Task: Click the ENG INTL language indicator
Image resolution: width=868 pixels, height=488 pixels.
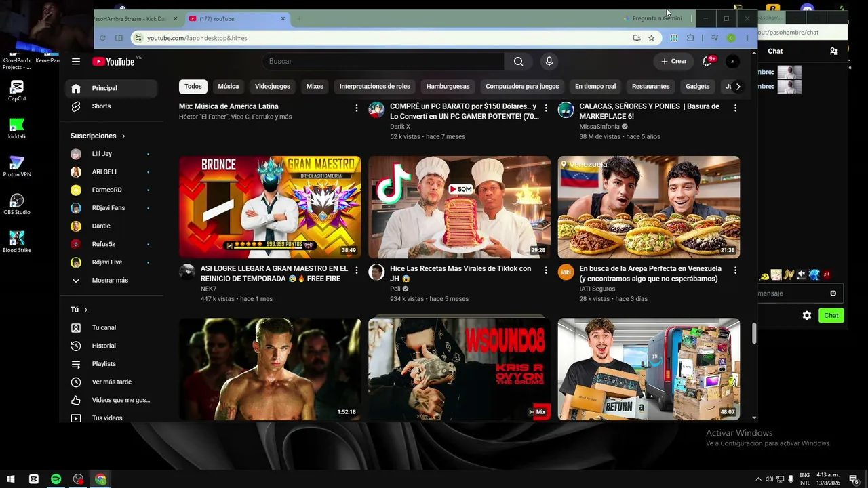Action: coord(804,479)
